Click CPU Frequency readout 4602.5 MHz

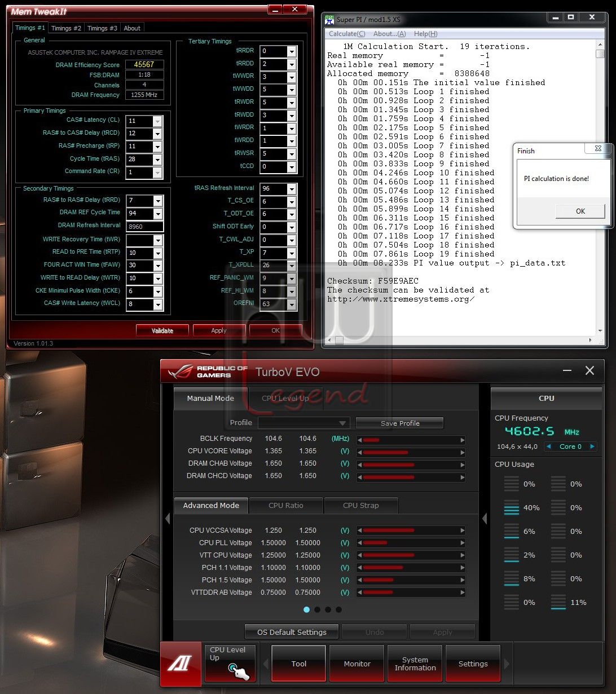tap(542, 432)
